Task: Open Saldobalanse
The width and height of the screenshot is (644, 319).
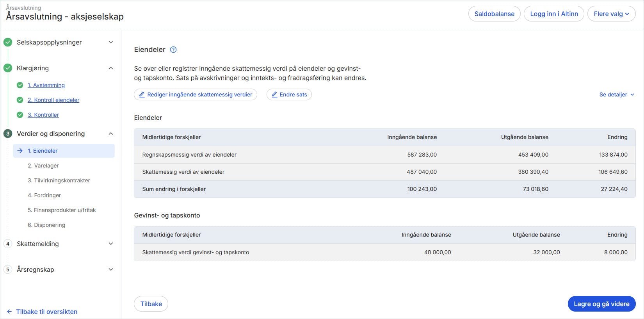Action: (x=494, y=14)
